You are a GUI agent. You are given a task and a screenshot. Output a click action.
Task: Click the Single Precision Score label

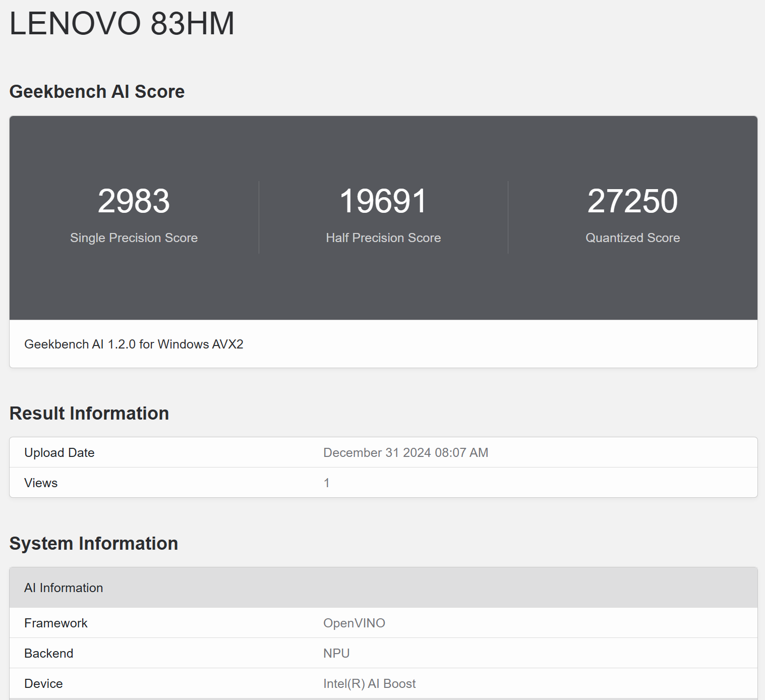(134, 238)
